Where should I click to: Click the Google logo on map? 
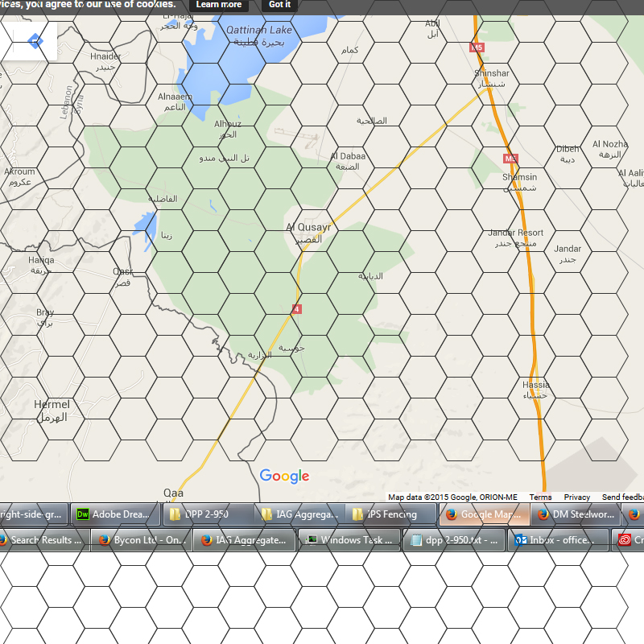[x=284, y=476]
